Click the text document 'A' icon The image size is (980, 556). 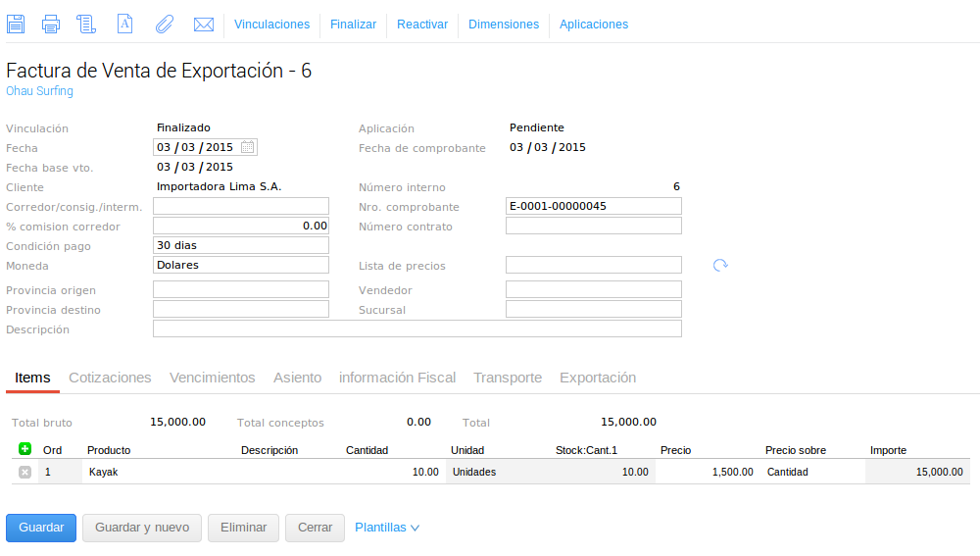pos(125,25)
